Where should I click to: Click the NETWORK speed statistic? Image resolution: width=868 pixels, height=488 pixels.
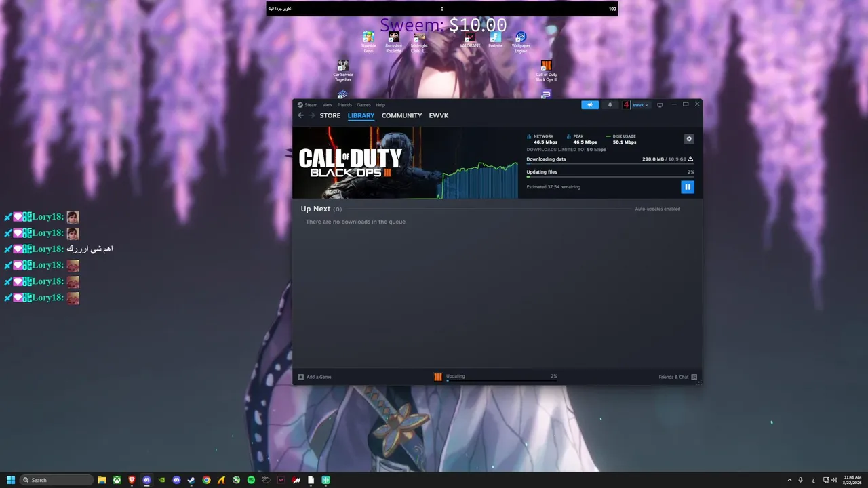tap(542, 139)
